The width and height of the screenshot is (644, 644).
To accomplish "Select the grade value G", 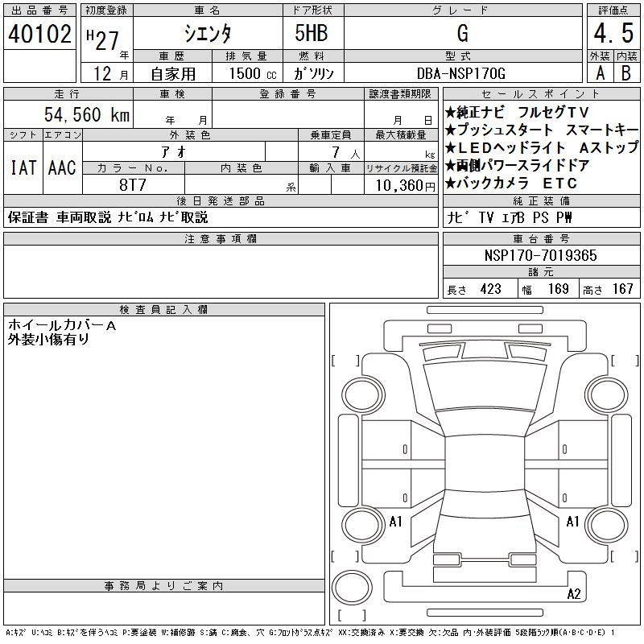I will coord(462,33).
